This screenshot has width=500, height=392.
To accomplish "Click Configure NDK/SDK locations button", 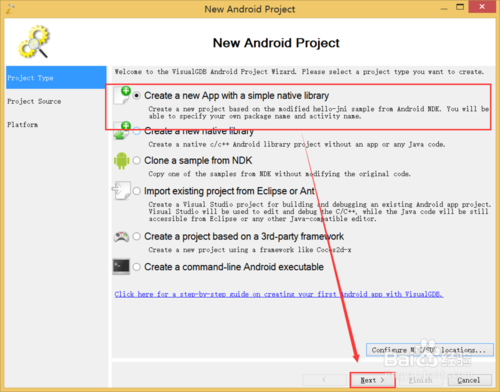I will 429,350.
